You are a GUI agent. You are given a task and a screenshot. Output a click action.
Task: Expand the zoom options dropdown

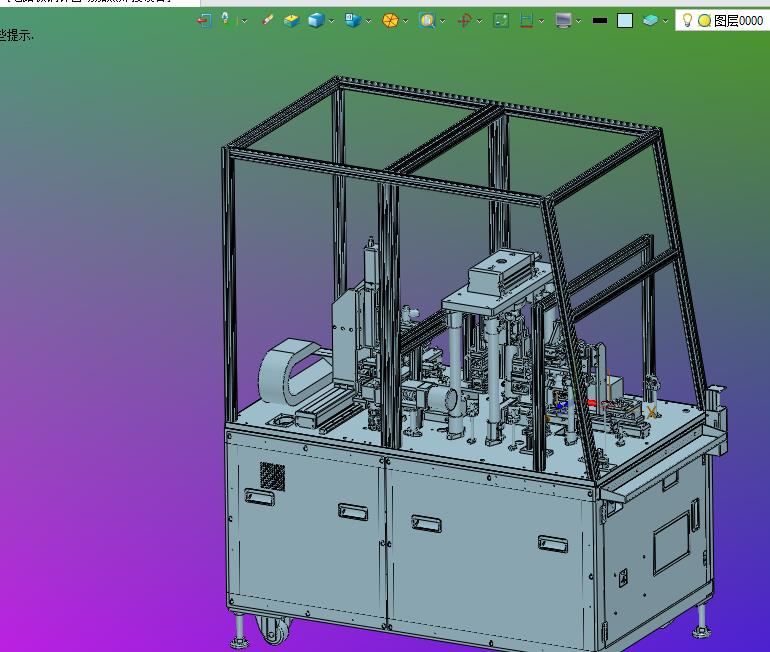442,21
